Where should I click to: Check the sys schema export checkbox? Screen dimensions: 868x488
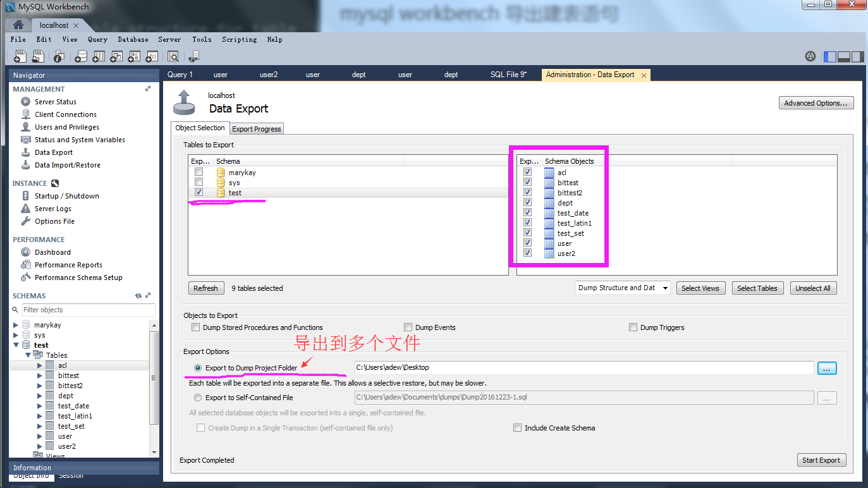tap(199, 182)
